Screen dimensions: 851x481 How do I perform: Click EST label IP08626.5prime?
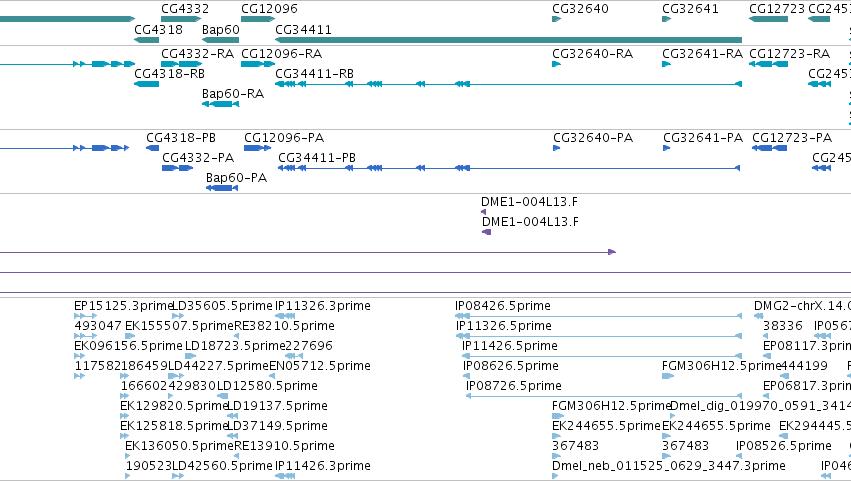tap(511, 366)
